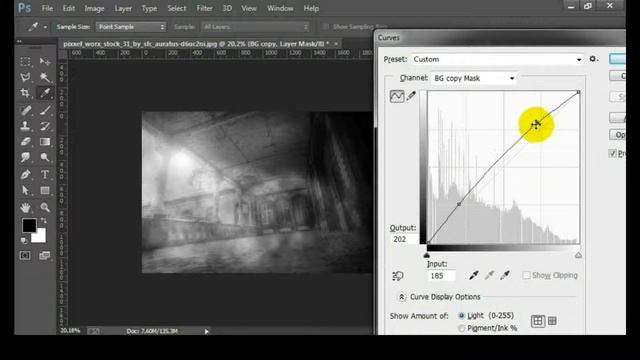This screenshot has height=360, width=640.
Task: Select the Type tool
Action: point(45,175)
